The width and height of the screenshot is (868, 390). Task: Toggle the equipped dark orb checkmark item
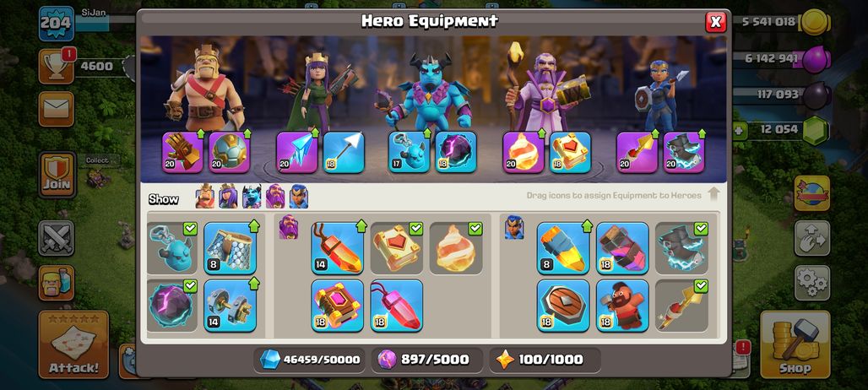click(x=171, y=306)
